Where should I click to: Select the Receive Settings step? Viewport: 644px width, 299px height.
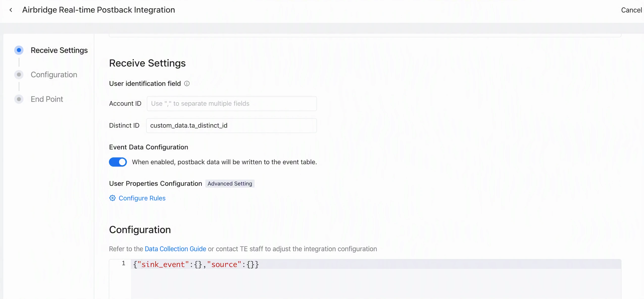tap(59, 50)
